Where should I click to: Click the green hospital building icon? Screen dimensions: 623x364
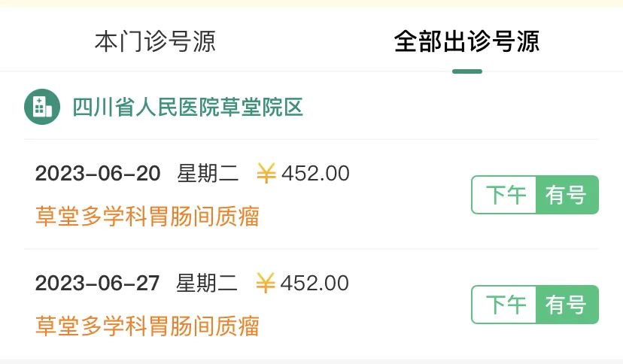(42, 107)
